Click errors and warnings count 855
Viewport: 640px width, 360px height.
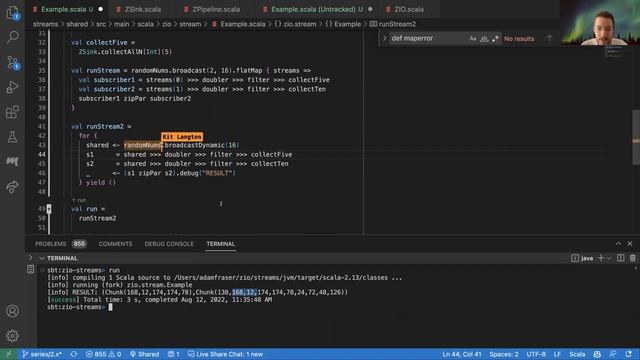103,354
